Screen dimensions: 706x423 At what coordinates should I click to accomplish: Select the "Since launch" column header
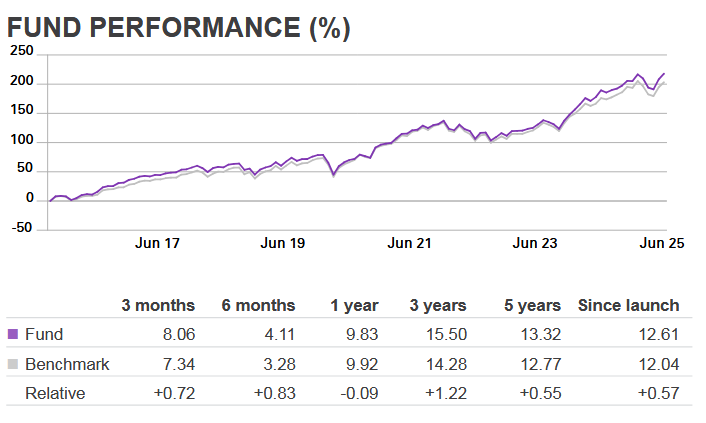click(x=629, y=305)
